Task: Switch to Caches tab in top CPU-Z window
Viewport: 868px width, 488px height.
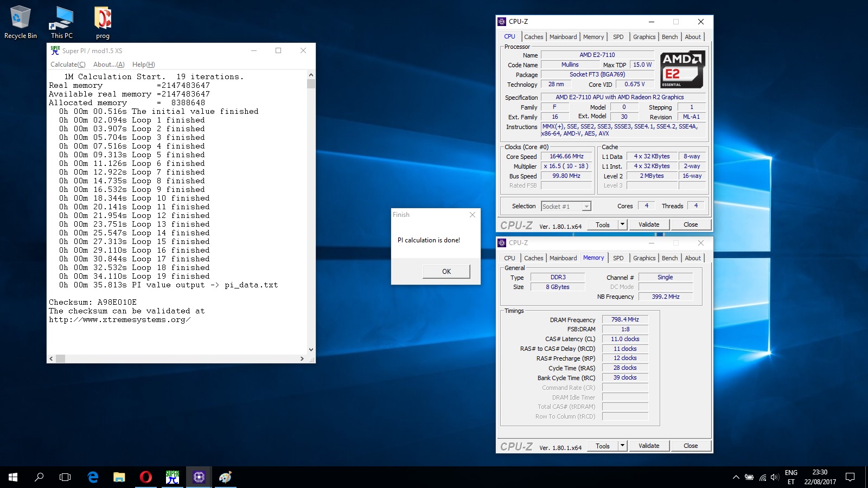Action: [x=533, y=37]
